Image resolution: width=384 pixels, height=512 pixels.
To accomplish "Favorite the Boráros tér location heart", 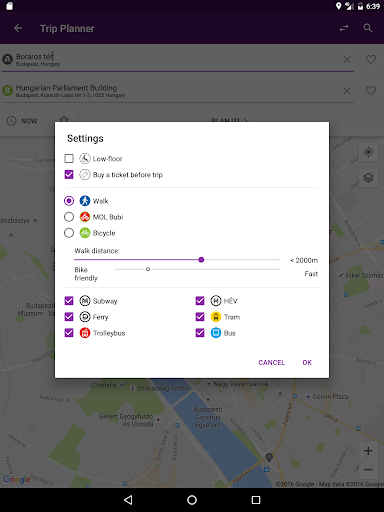I will 371,60.
